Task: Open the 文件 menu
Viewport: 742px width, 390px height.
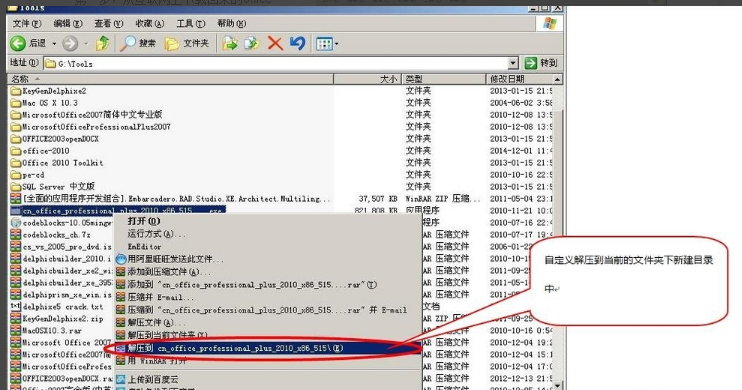Action: click(x=26, y=23)
